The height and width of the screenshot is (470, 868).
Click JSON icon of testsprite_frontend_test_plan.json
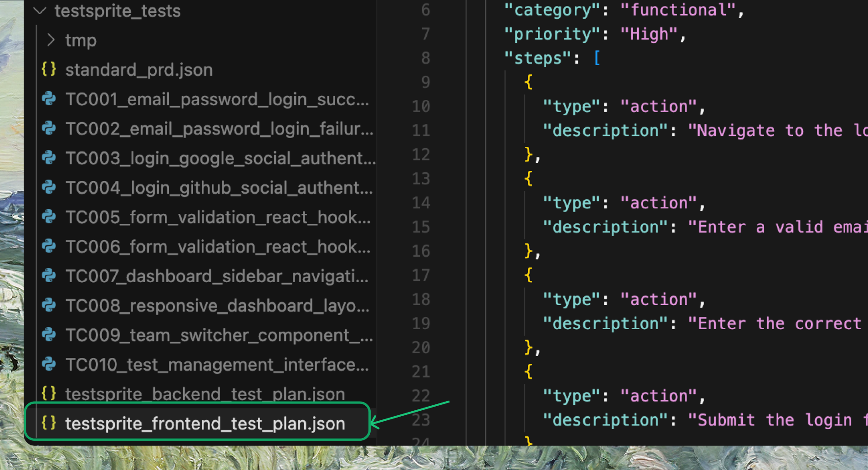coord(49,423)
